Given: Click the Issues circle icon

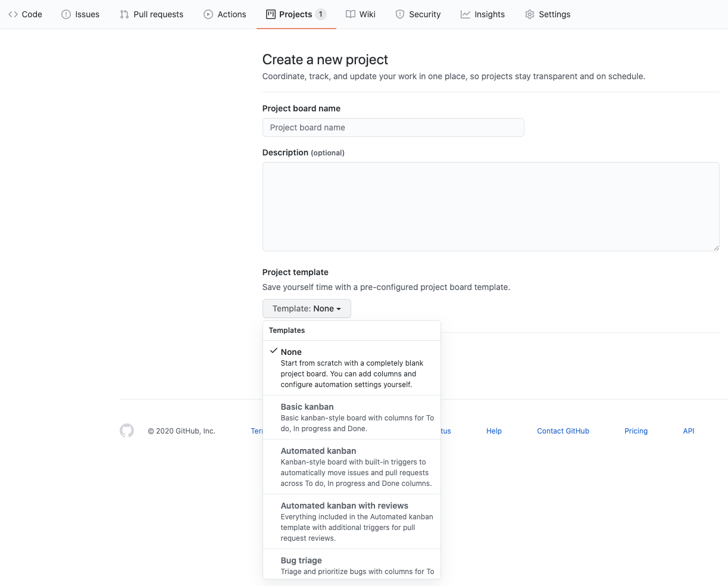Looking at the screenshot, I should click(x=66, y=14).
